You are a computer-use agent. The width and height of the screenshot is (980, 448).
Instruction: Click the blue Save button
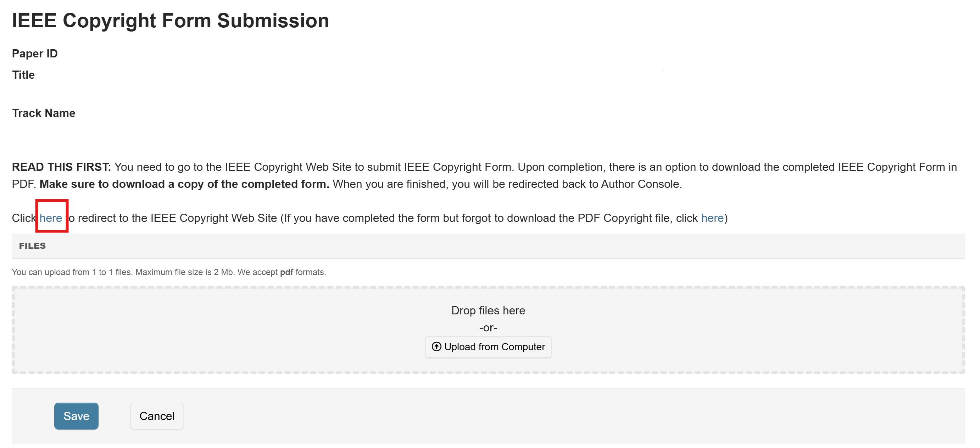click(x=76, y=416)
